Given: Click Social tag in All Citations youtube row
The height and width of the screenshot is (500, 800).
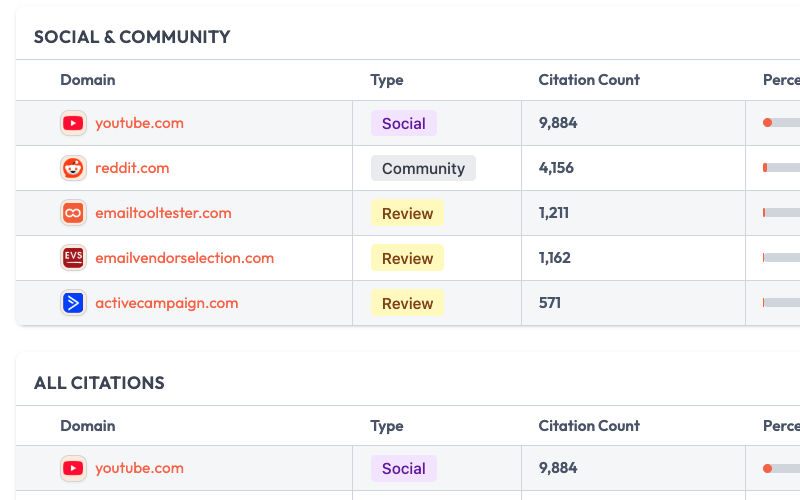Looking at the screenshot, I should pos(404,468).
